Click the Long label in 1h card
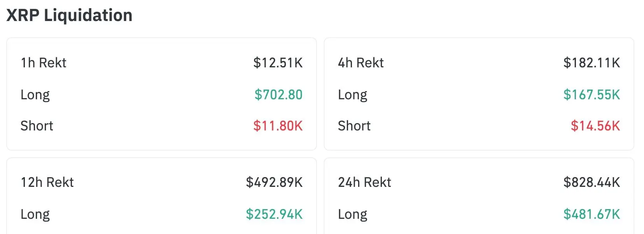The image size is (644, 234). (35, 95)
